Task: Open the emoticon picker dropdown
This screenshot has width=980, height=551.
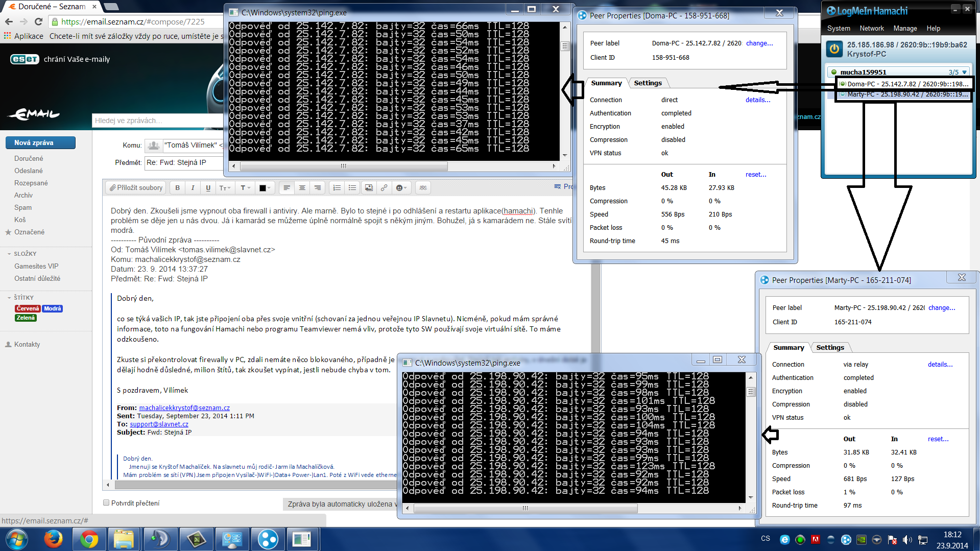Action: pyautogui.click(x=401, y=188)
